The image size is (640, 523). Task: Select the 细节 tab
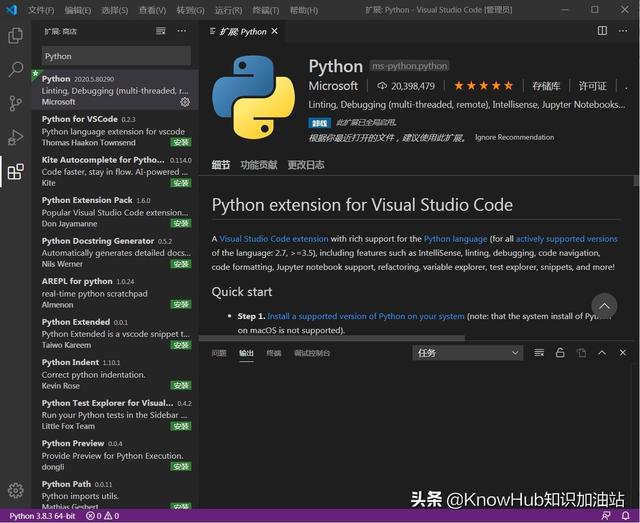[221, 165]
